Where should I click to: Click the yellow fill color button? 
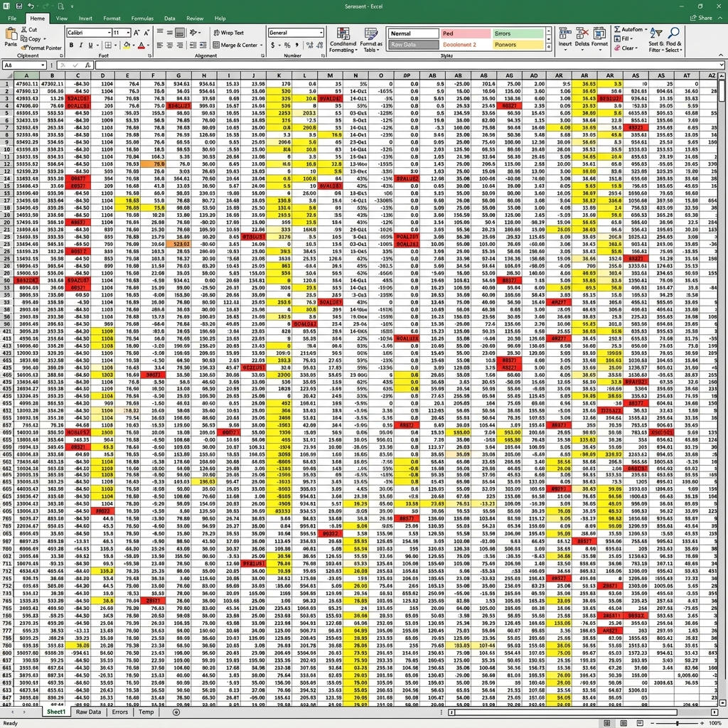pyautogui.click(x=127, y=45)
